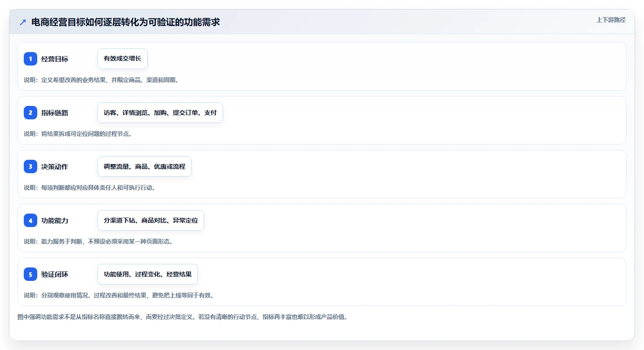Click the 经营目标 heading
644x350 pixels.
(x=55, y=59)
